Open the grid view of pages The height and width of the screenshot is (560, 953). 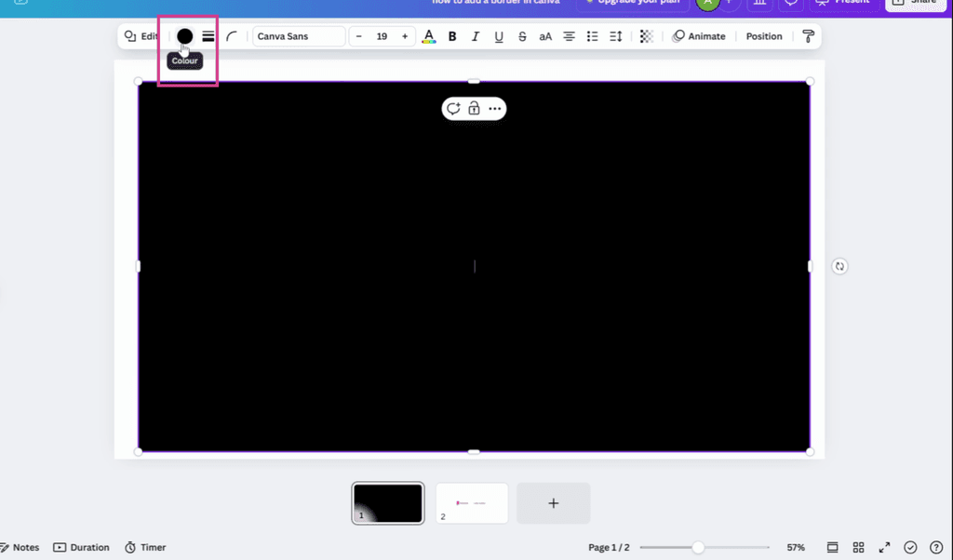[858, 547]
